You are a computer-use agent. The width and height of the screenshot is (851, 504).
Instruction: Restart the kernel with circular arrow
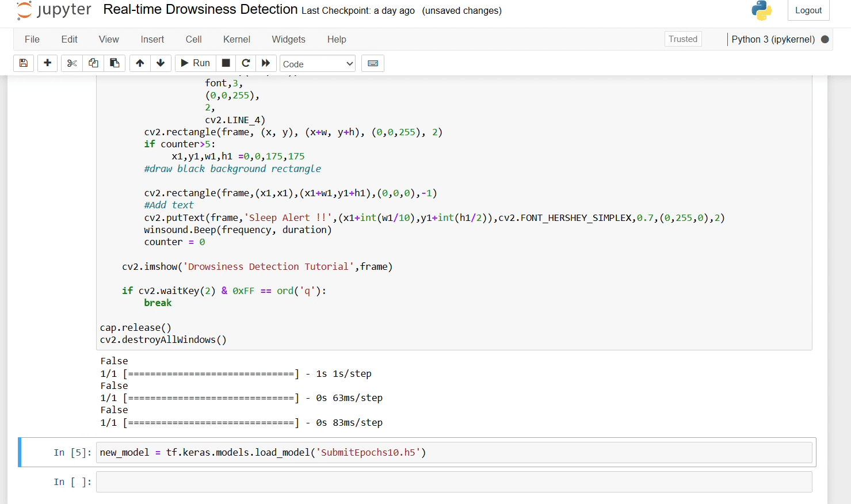coord(246,63)
